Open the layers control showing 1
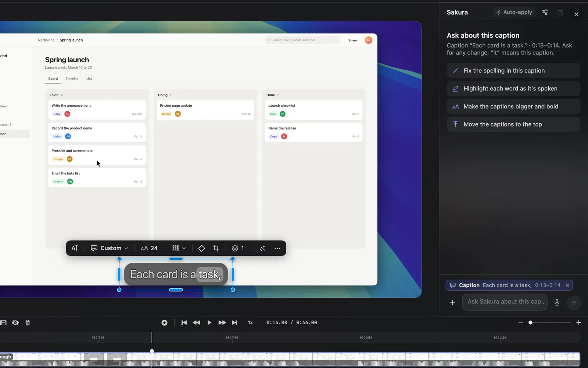Screen dimensions: 588x368 [x=238, y=248]
